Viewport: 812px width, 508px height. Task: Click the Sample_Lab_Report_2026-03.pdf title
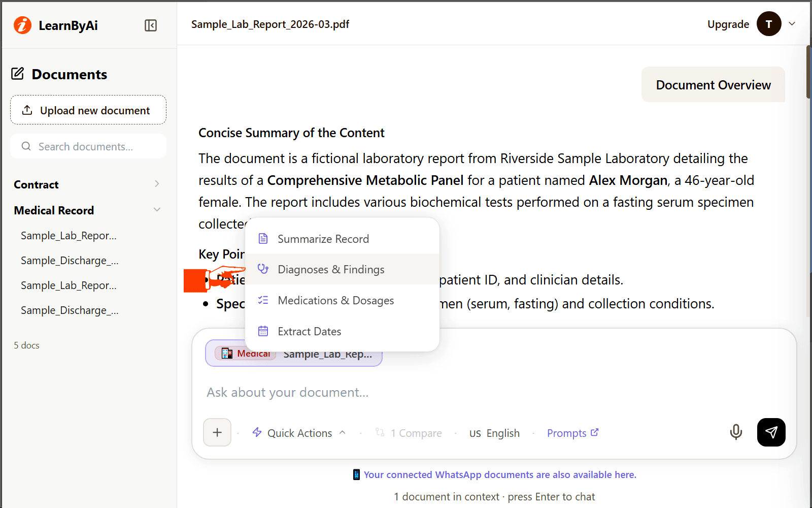coord(270,24)
